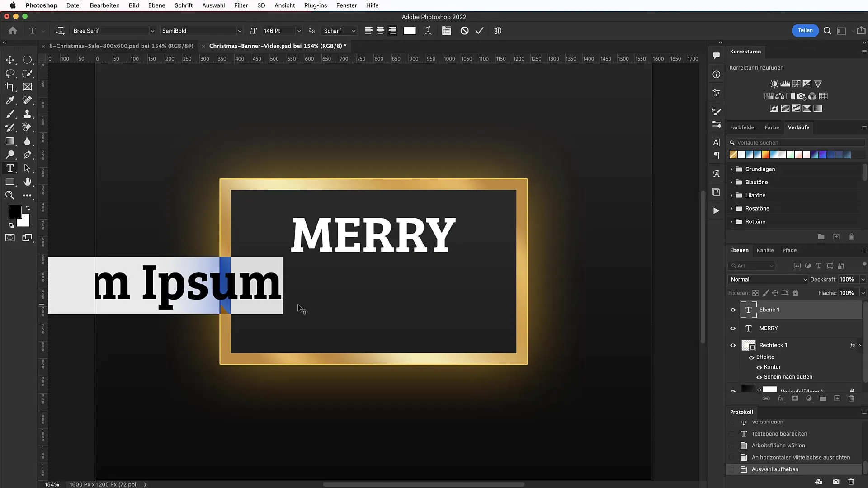Collapse Rechteck 1 layer effects
Viewport: 868px width, 488px height.
tap(859, 346)
